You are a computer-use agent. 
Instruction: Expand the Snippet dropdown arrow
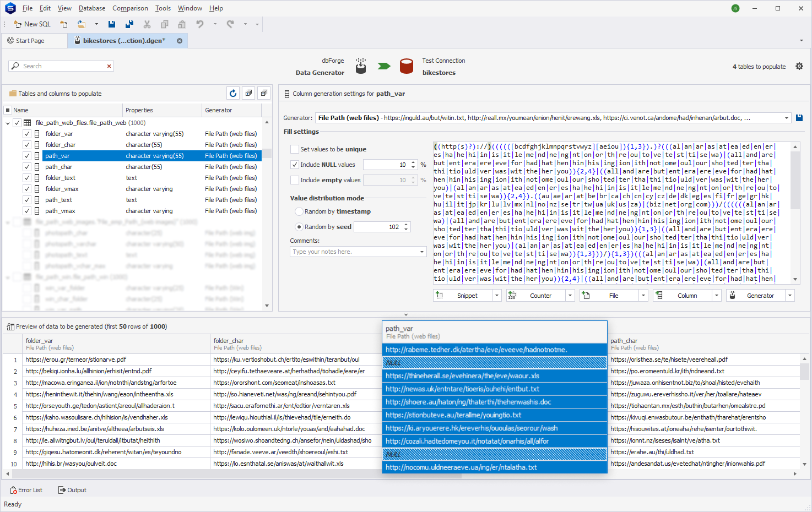tap(497, 296)
